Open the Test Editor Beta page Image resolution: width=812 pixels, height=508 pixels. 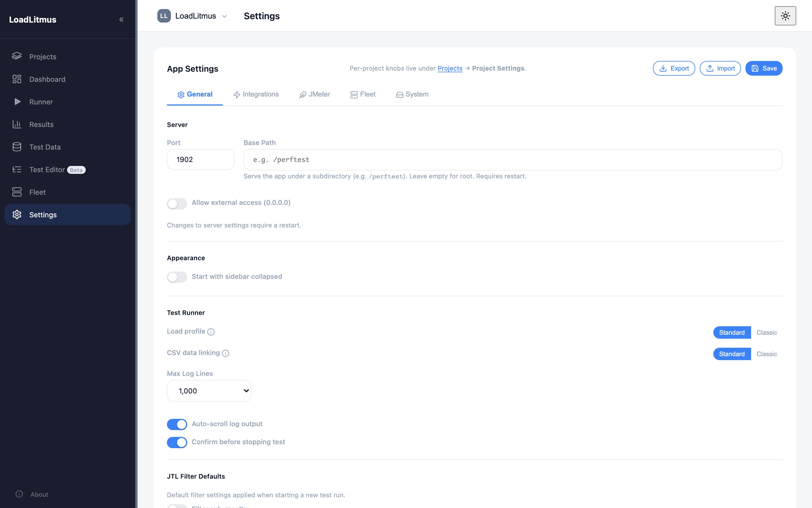pos(67,169)
